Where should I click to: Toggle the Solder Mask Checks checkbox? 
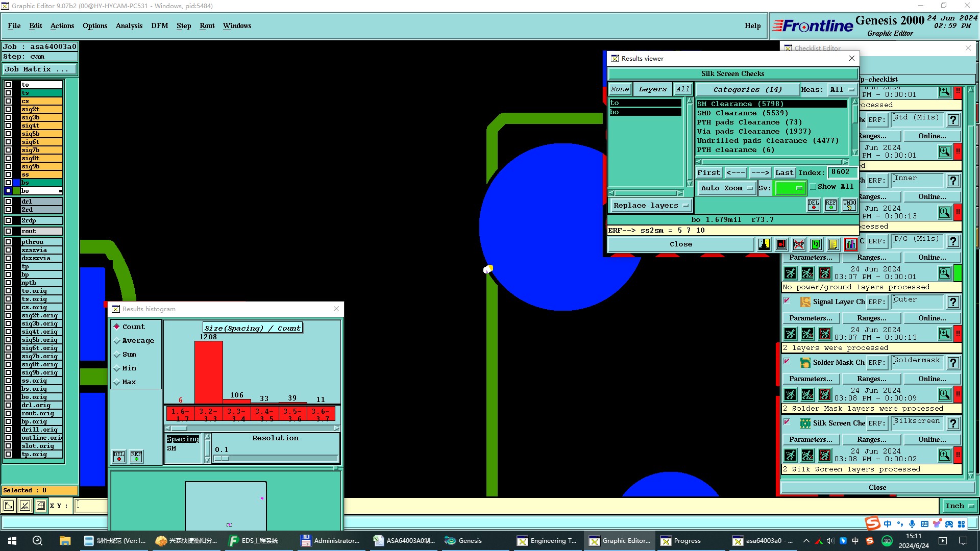point(787,362)
